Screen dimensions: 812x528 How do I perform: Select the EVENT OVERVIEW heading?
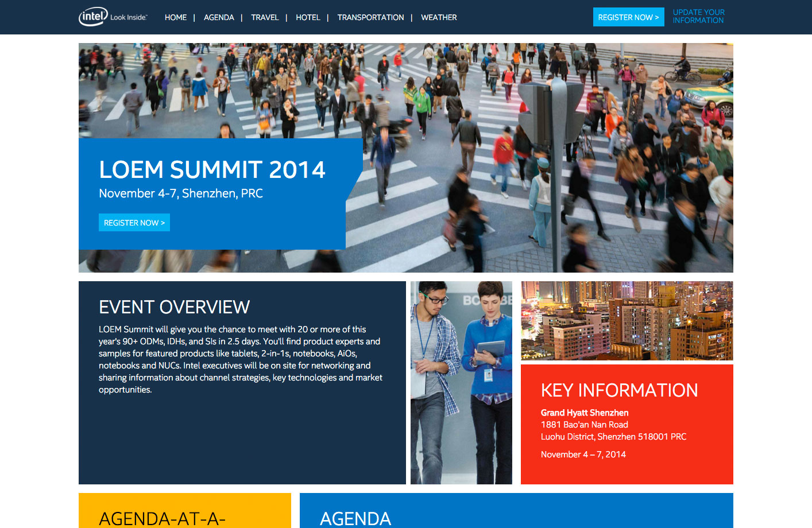(x=174, y=307)
